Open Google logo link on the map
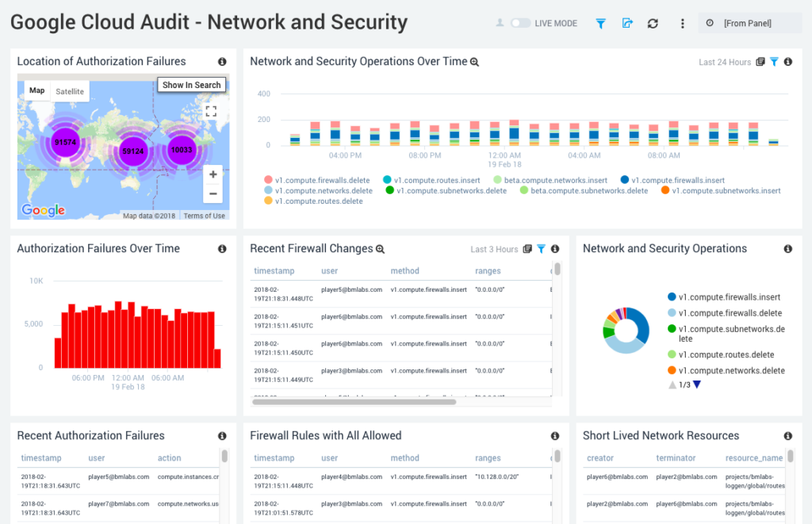This screenshot has height=524, width=812. [x=43, y=210]
